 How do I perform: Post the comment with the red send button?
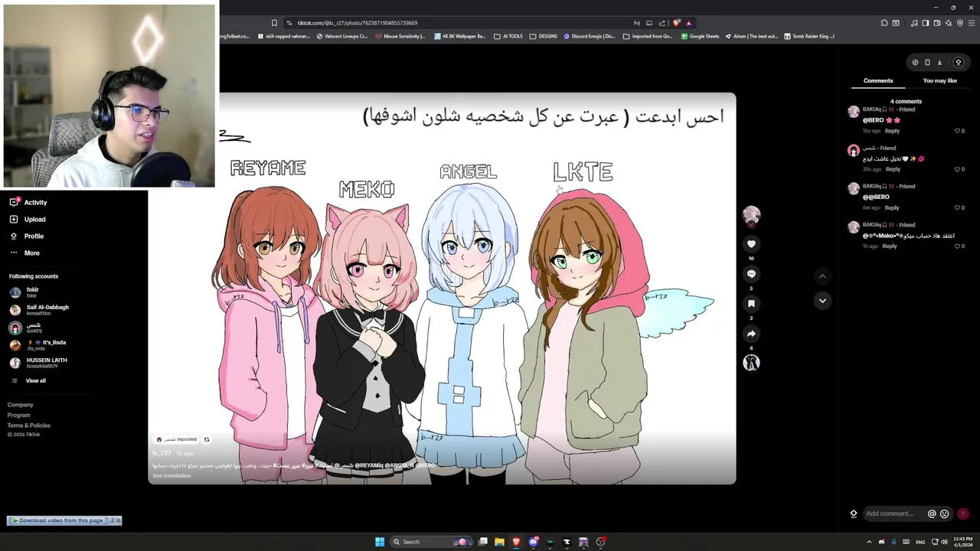click(x=963, y=514)
